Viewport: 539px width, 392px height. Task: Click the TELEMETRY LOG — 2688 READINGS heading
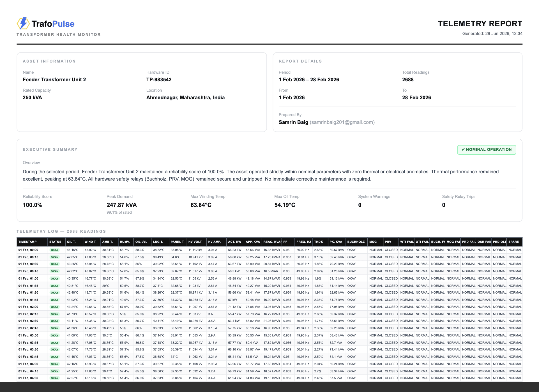[61, 231]
